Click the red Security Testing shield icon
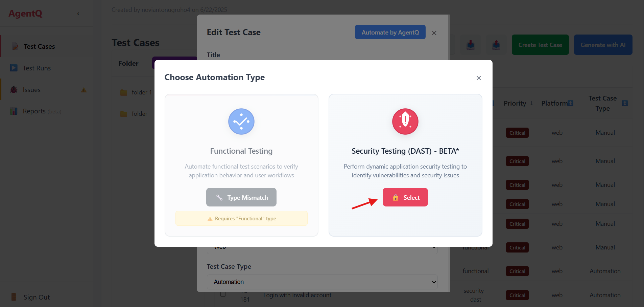 405,122
